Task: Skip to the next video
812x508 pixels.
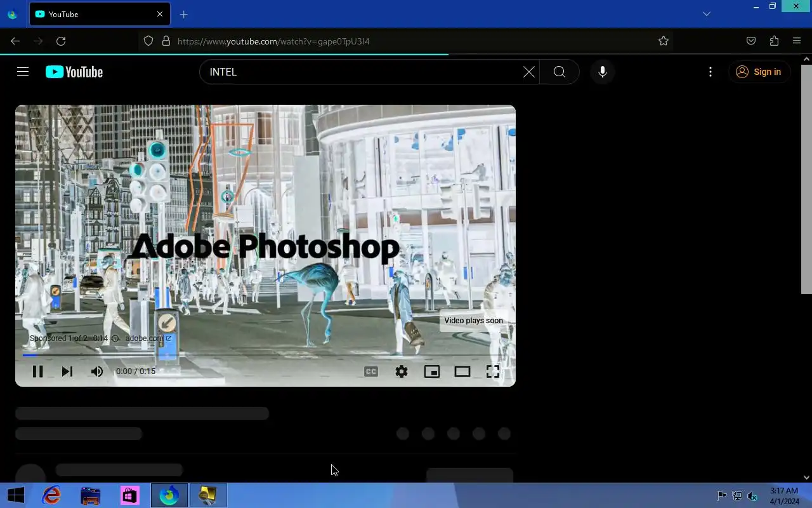Action: [67, 371]
